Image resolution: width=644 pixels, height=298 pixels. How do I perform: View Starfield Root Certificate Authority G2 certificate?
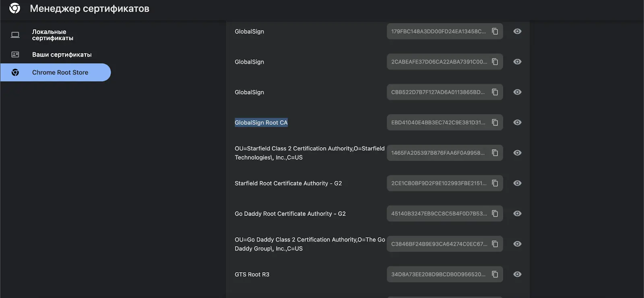(518, 183)
